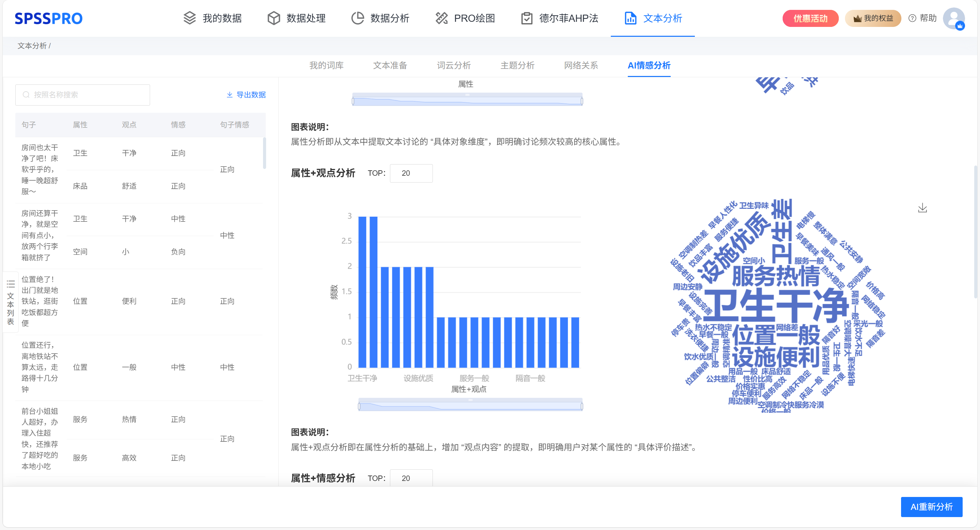Viewport: 980px width, 530px height.
Task: Switch to the 主题分析 tab
Action: [517, 65]
